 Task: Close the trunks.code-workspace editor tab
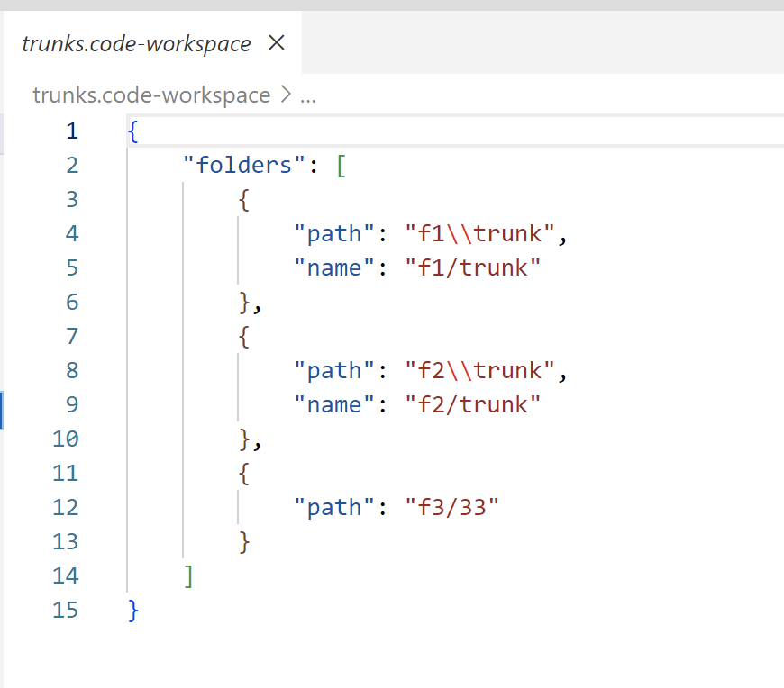pos(276,42)
